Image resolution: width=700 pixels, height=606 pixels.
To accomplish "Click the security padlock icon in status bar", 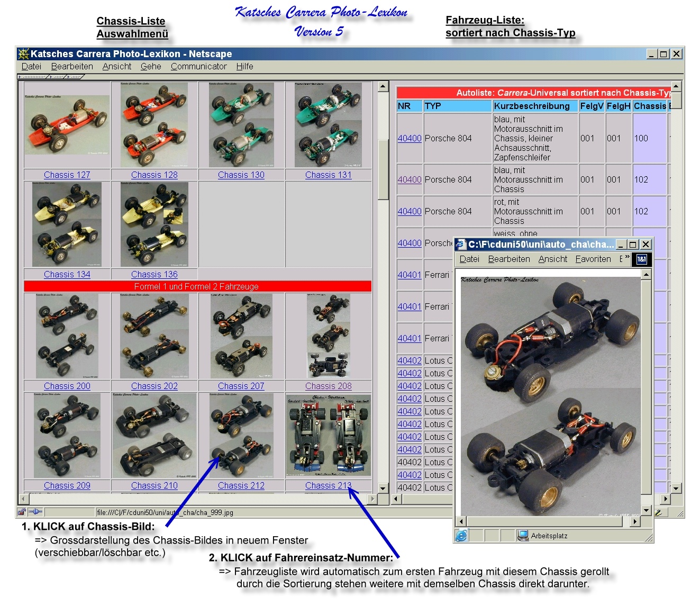I will pyautogui.click(x=22, y=512).
